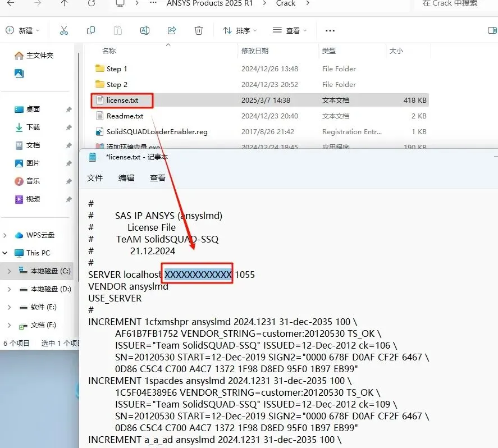498x448 pixels.
Task: Refresh the Crack folder view
Action: click(92, 3)
